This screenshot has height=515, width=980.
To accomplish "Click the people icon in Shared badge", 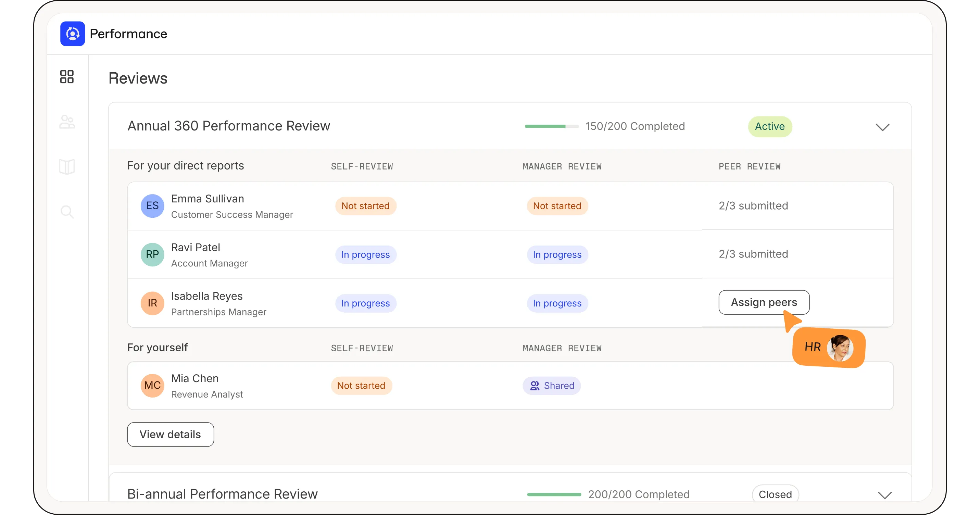I will click(535, 386).
